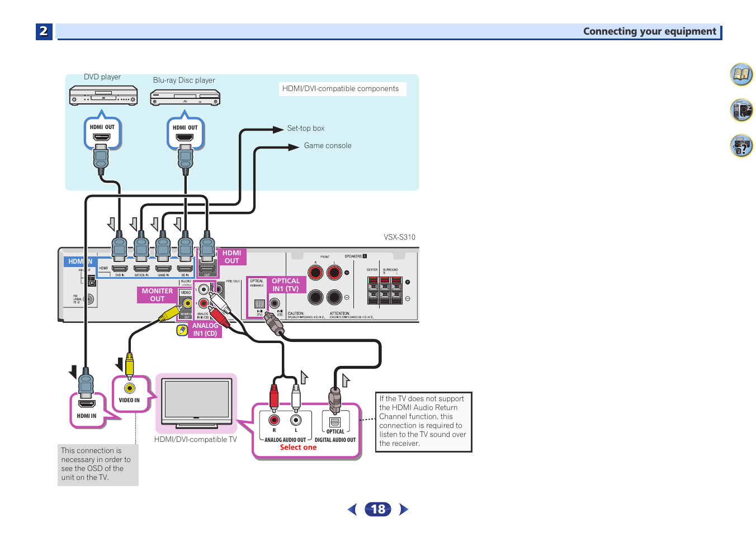Click the chapter 2 number box
Viewport: 756px width, 533px height.
[x=44, y=31]
